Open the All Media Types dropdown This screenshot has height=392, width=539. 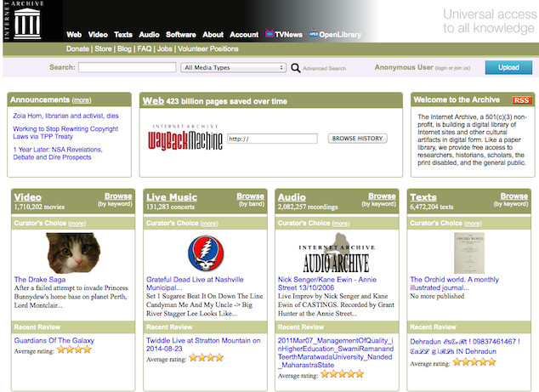click(x=234, y=67)
